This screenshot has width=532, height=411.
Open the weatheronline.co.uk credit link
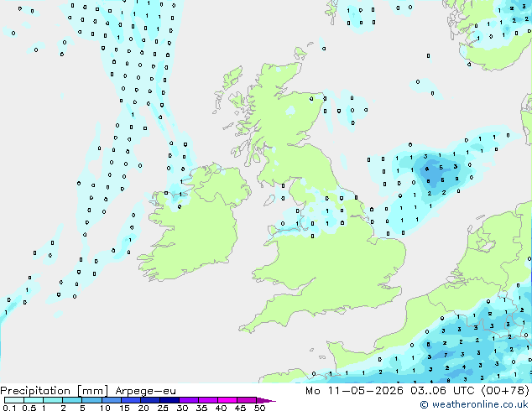(473, 404)
